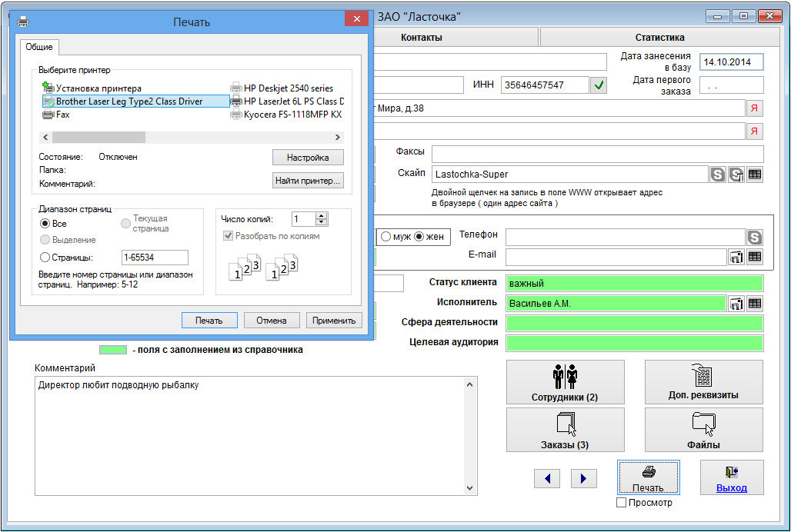Select the муж gender radio button
The width and height of the screenshot is (791, 532).
pyautogui.click(x=386, y=237)
